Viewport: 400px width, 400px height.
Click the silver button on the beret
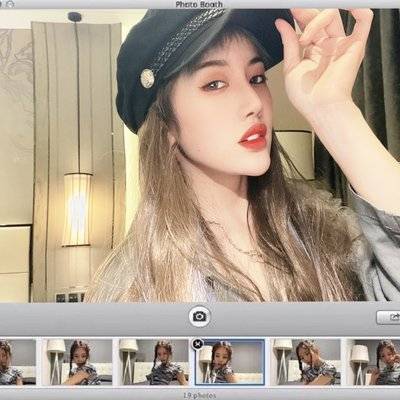coord(147,79)
